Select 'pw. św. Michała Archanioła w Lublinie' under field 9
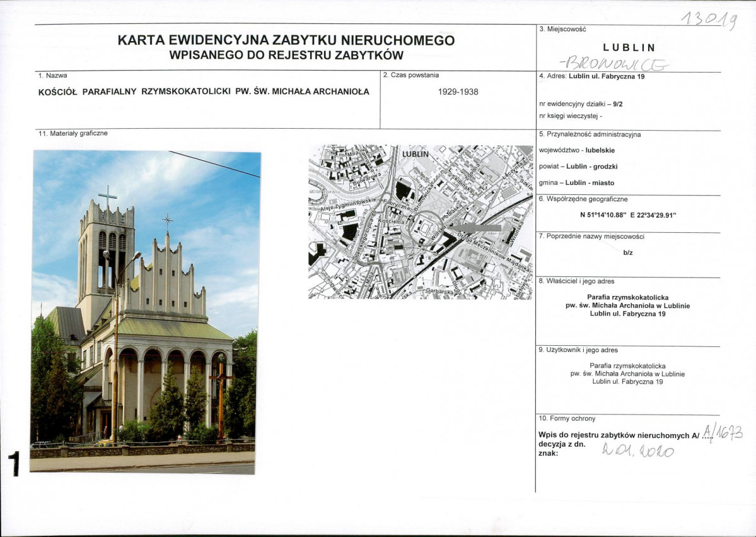Screen dimensions: 756x537 coord(627,374)
